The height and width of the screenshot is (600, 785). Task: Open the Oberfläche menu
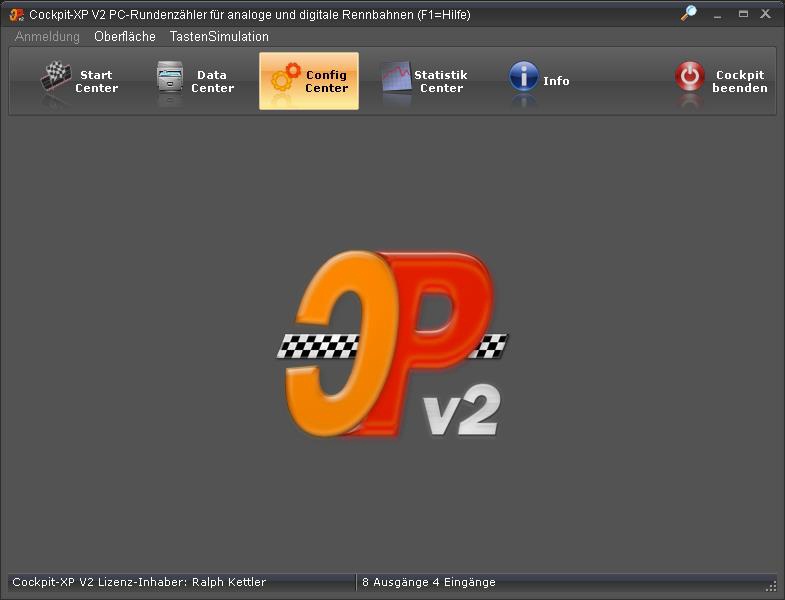[125, 37]
